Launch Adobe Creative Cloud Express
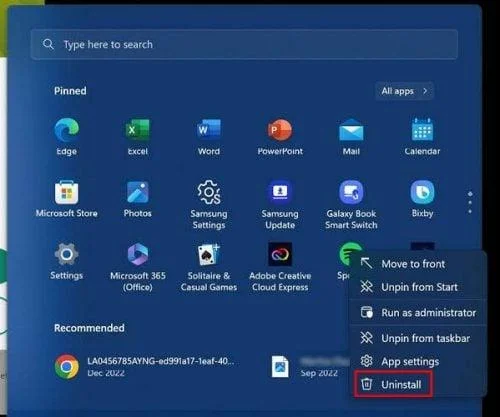The height and width of the screenshot is (417, 500). tap(280, 267)
